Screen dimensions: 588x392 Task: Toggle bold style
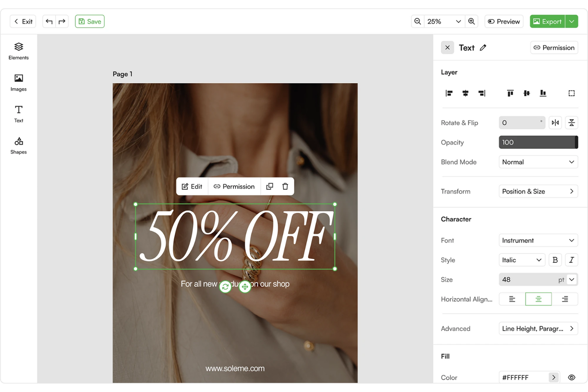555,260
